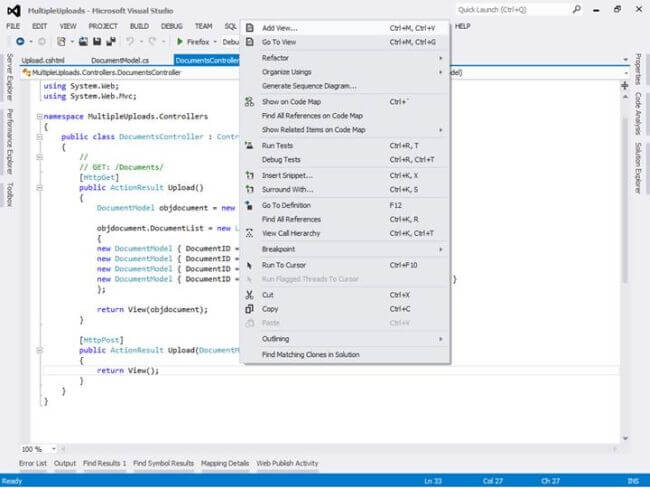Click the Cut scissors icon
This screenshot has width=650, height=488.
pos(249,295)
